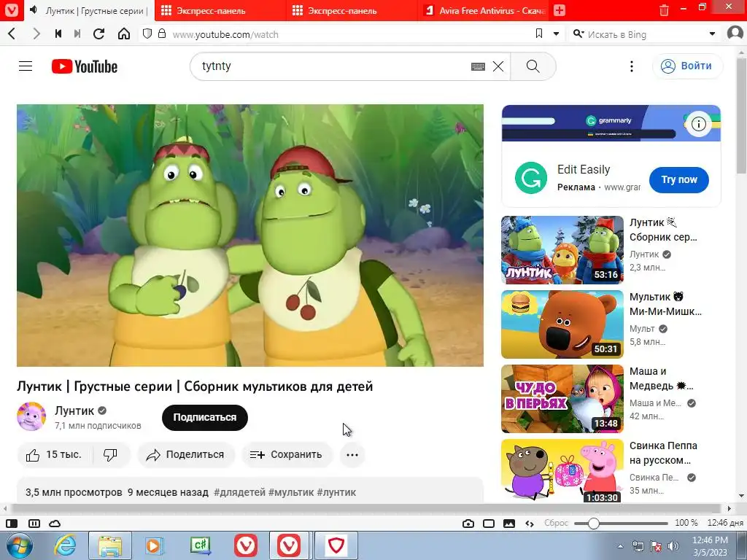Go to YouTube home via logo
The height and width of the screenshot is (560, 747).
pyautogui.click(x=85, y=66)
